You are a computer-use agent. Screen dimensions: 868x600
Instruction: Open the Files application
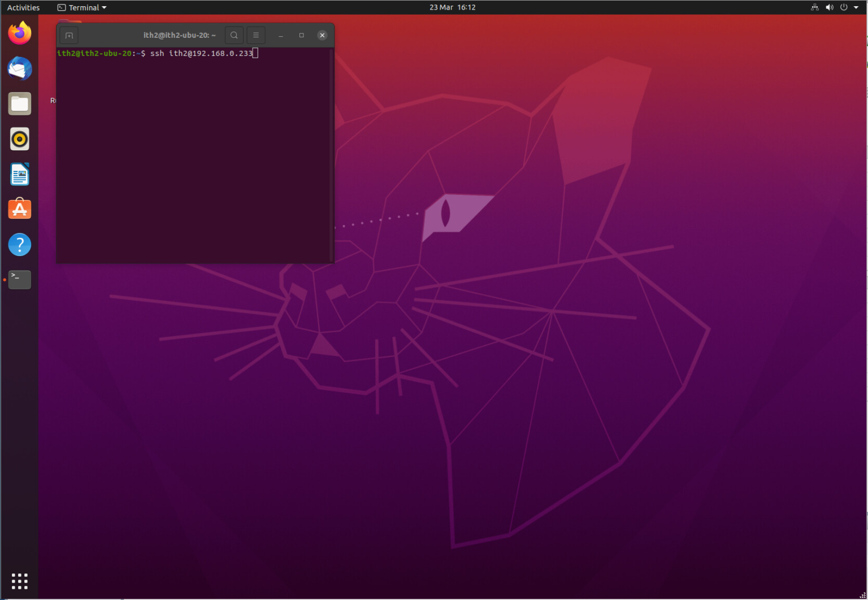[x=20, y=103]
